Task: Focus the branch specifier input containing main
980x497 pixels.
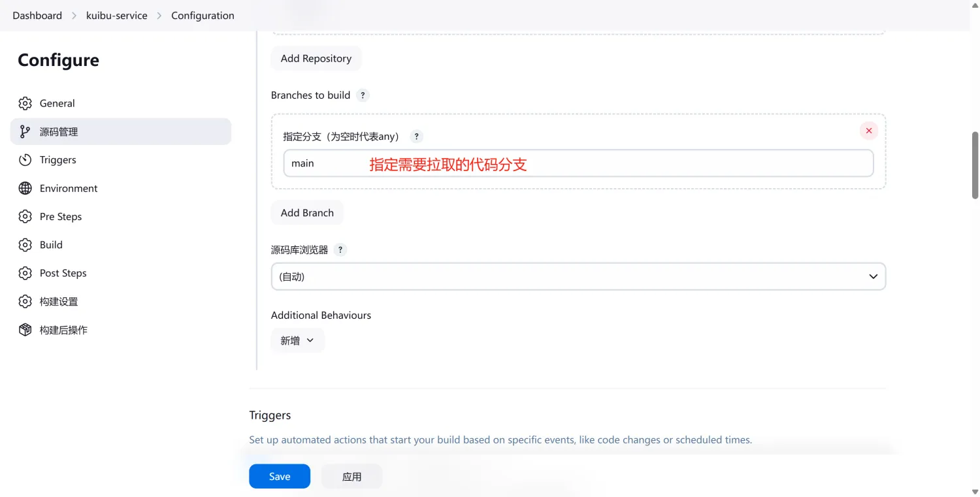Action: 578,163
